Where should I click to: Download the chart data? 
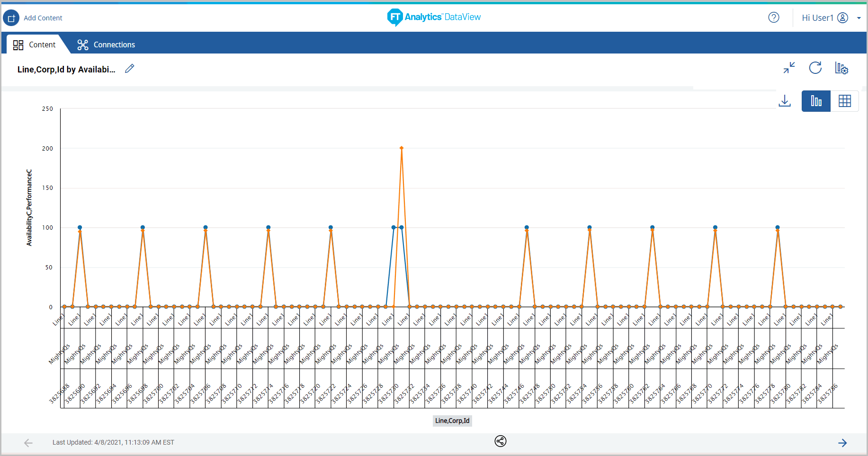(x=785, y=101)
